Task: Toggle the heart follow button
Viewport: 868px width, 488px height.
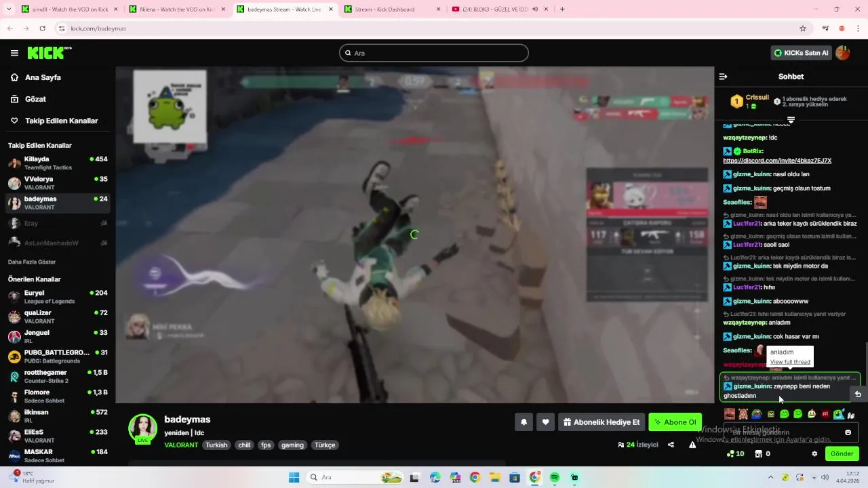Action: (545, 422)
